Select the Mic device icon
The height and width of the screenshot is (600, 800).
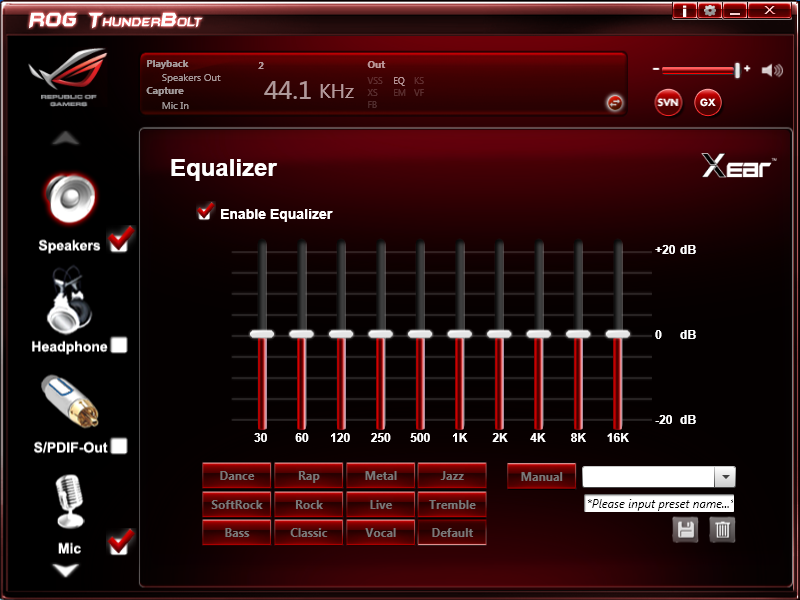69,501
